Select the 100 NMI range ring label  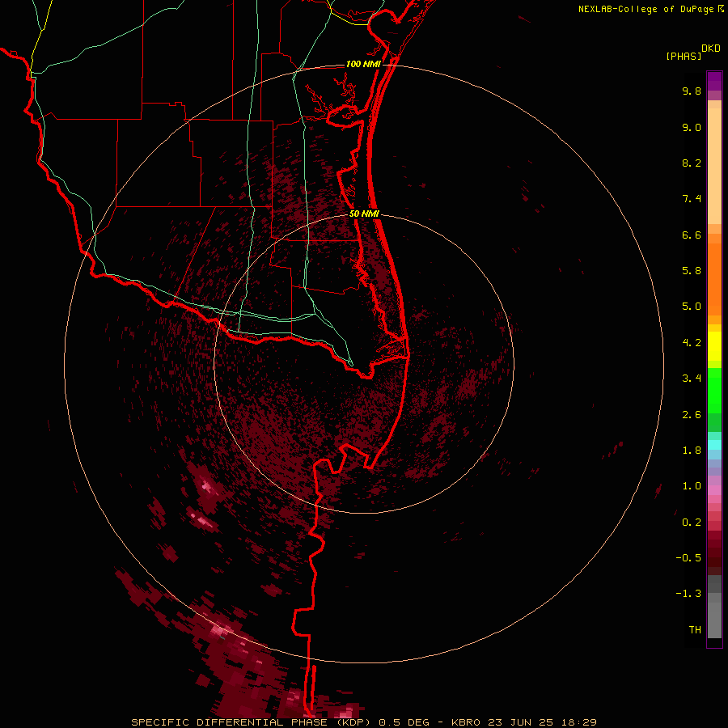point(363,64)
